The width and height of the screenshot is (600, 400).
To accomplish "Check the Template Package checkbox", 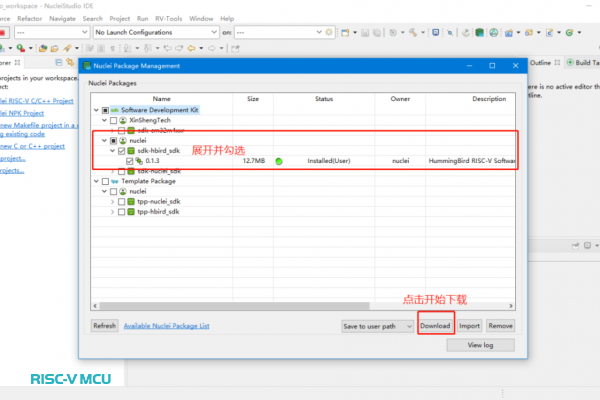I will click(x=105, y=181).
